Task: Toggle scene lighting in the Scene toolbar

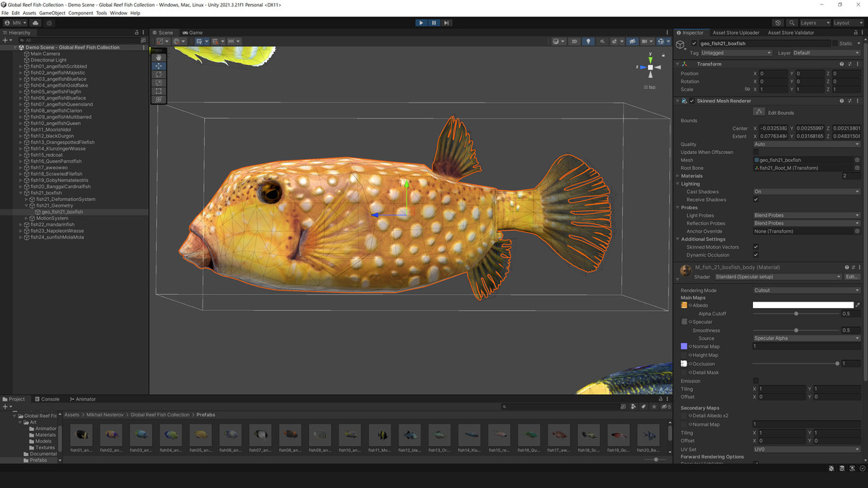Action: tap(589, 41)
